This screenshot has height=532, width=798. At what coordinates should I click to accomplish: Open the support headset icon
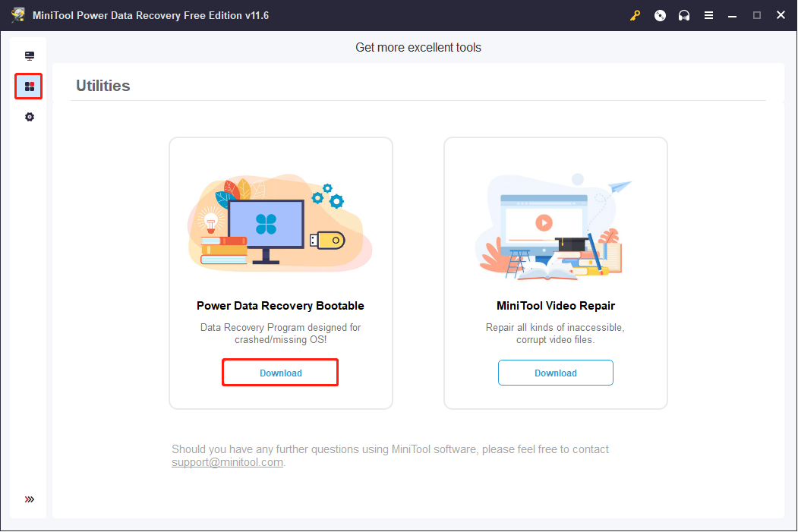[x=684, y=15]
